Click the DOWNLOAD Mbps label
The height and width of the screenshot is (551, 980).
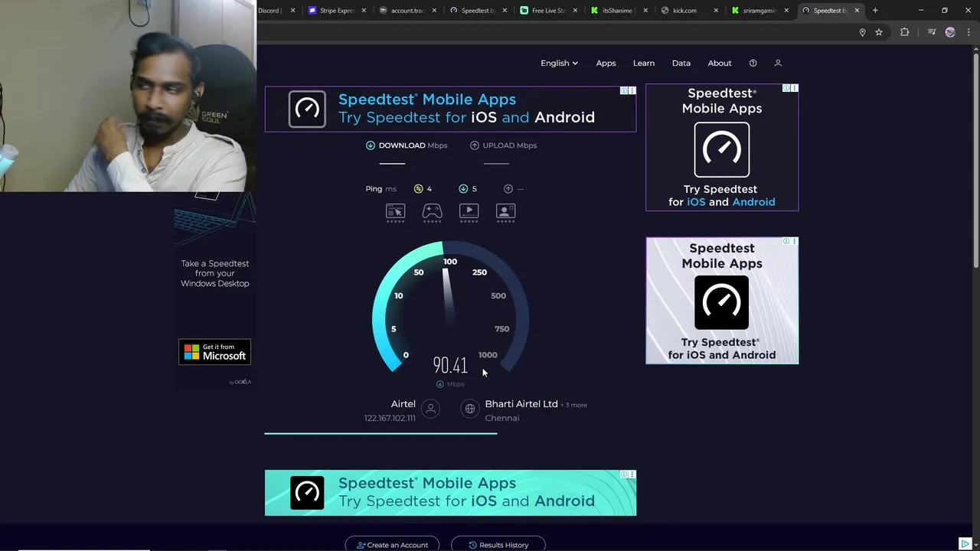pyautogui.click(x=413, y=145)
